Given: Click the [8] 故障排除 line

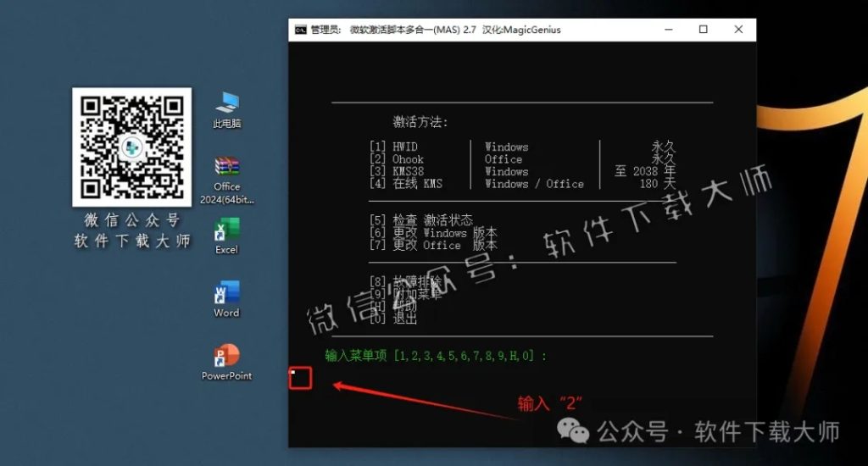Looking at the screenshot, I should point(406,281).
